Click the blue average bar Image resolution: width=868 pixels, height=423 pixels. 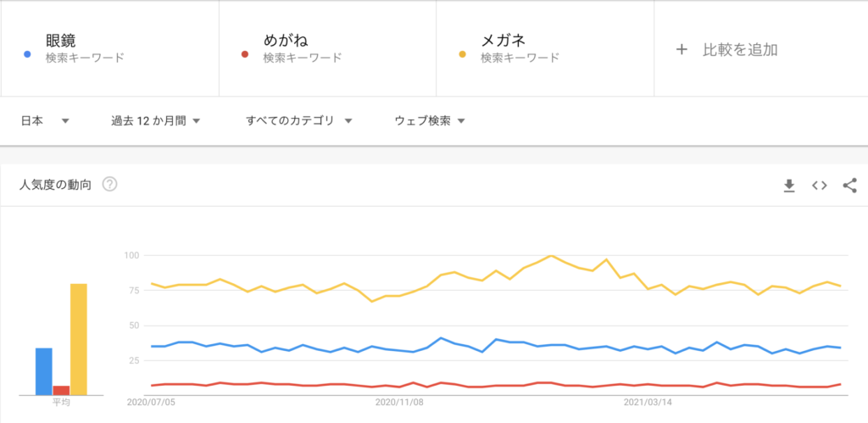pyautogui.click(x=44, y=371)
